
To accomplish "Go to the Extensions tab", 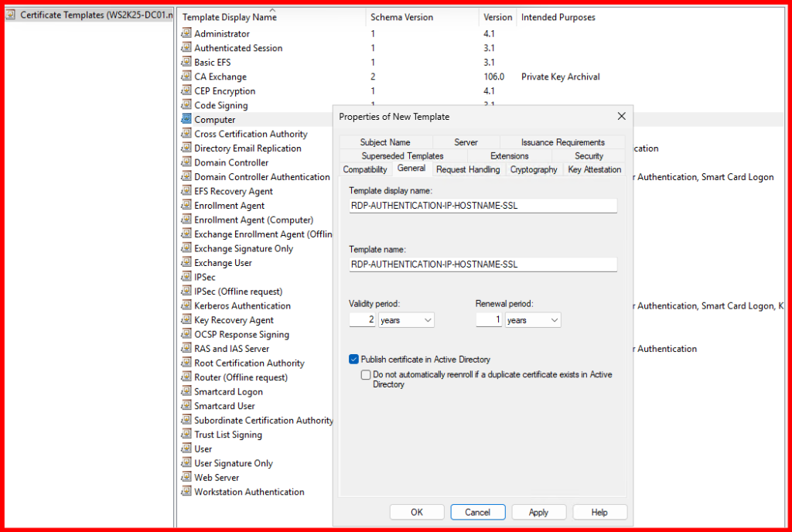I will 509,156.
